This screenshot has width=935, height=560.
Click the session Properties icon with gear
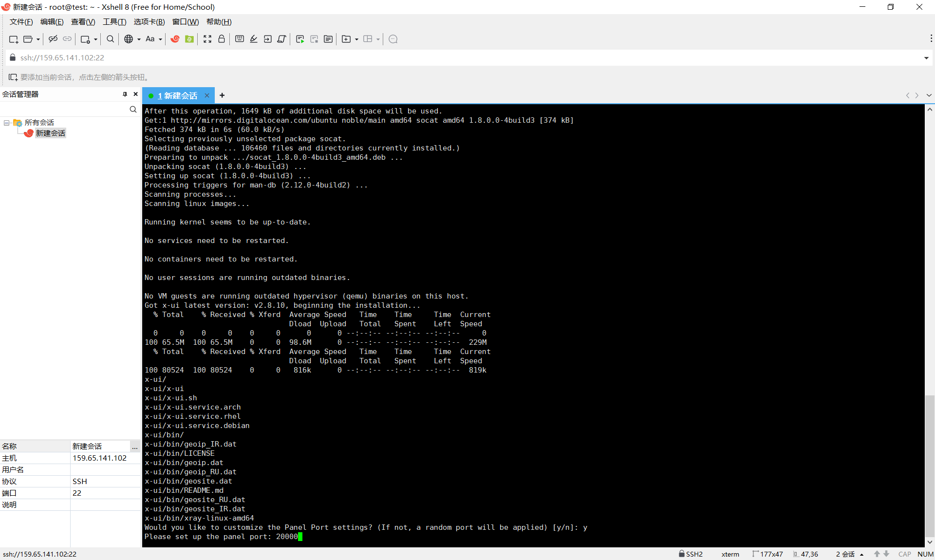tap(85, 39)
